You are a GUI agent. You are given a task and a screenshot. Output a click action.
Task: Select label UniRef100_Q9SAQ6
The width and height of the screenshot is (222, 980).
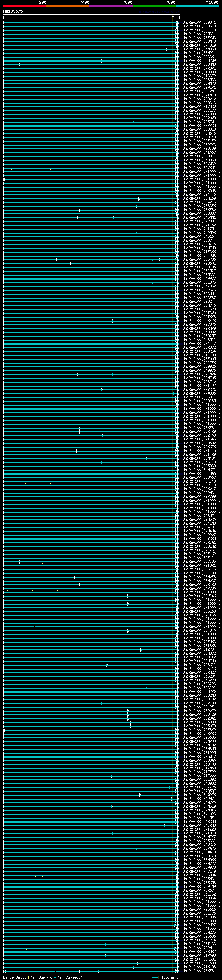[199, 191]
